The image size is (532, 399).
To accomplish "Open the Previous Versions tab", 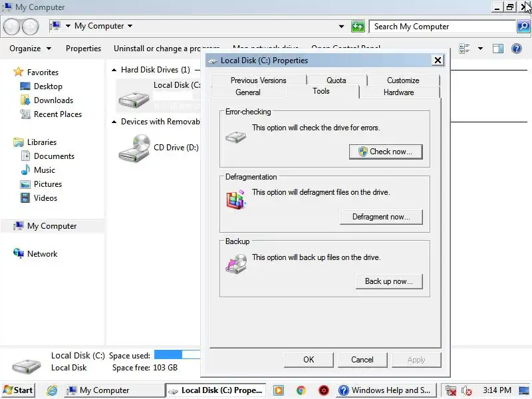I will 259,80.
